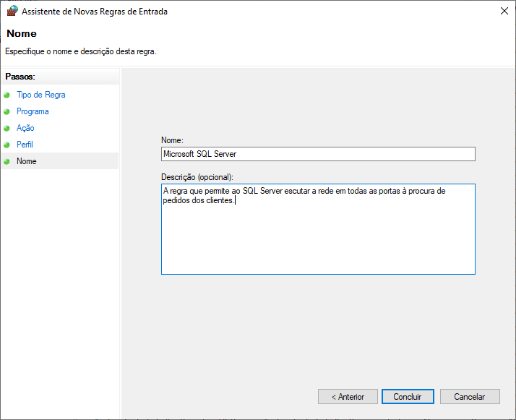The width and height of the screenshot is (516, 420).
Task: Click the green bullet beside Programa
Action: tap(7, 111)
